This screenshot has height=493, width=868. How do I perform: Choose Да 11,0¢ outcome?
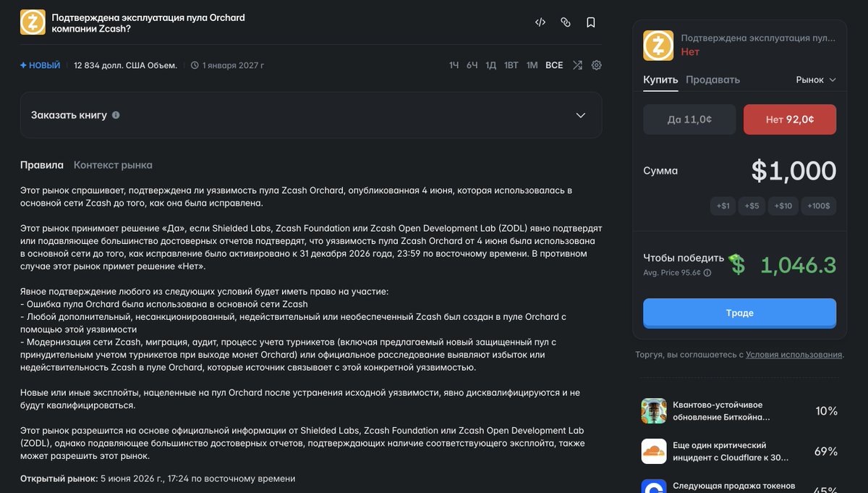pyautogui.click(x=689, y=119)
